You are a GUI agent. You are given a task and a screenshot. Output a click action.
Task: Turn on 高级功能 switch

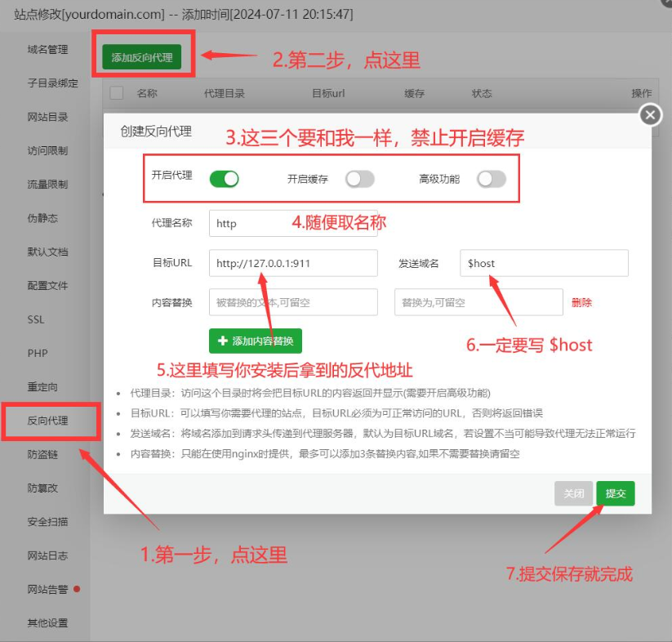[x=491, y=179]
